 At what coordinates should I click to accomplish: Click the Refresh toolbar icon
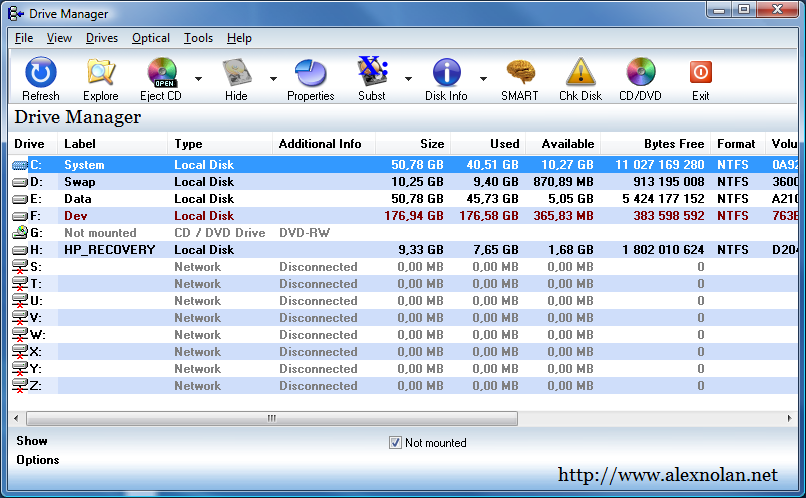41,72
